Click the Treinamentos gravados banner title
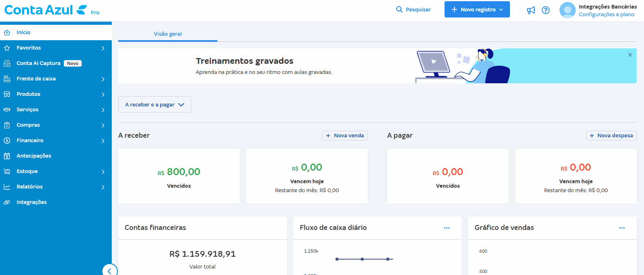Viewport: 644px width, 275px height. point(245,61)
